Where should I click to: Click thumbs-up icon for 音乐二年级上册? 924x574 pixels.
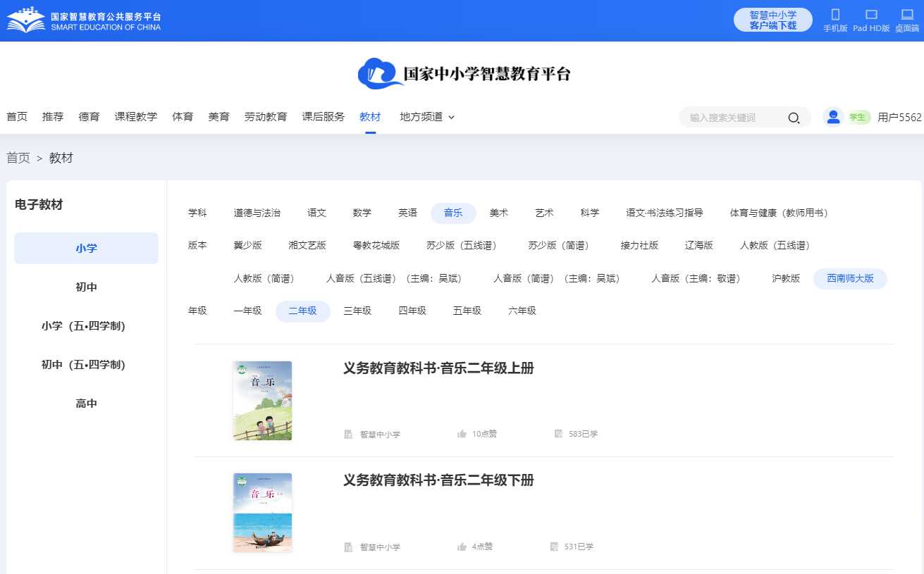coord(462,434)
